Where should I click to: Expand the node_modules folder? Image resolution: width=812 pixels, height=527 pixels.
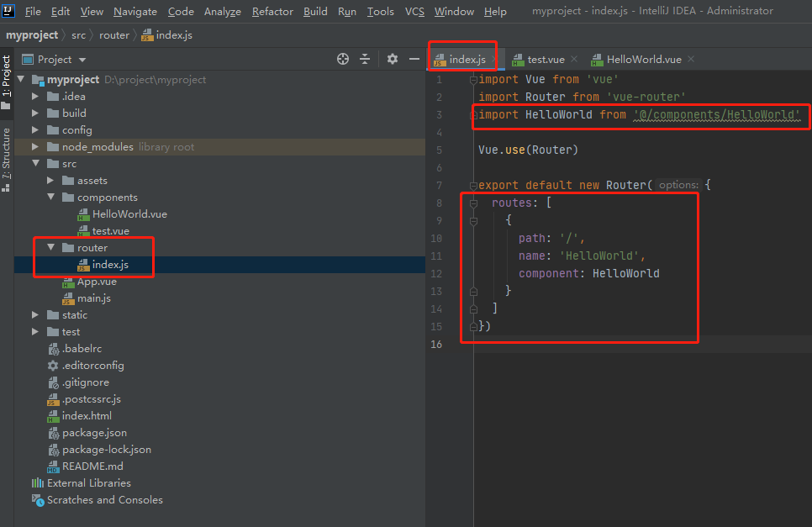coord(35,147)
